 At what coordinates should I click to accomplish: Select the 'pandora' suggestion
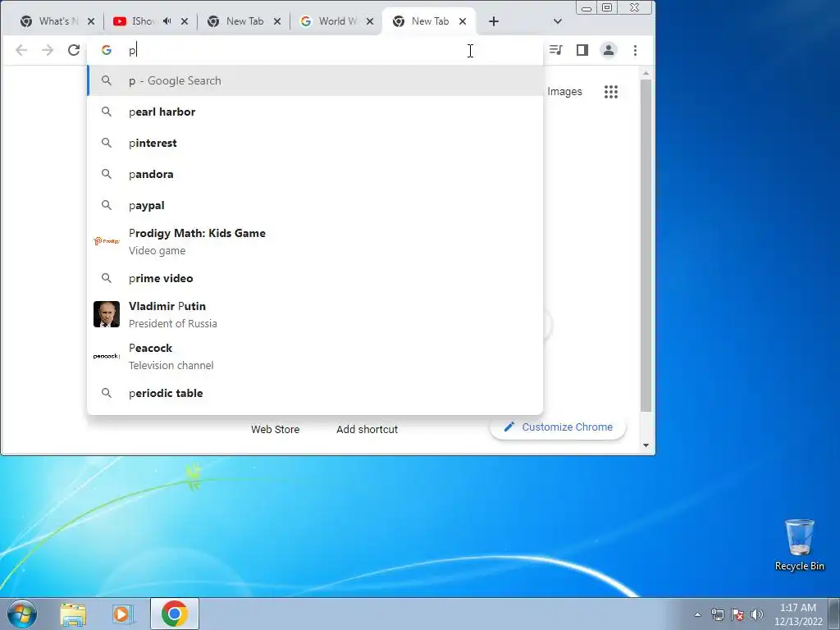(x=315, y=174)
